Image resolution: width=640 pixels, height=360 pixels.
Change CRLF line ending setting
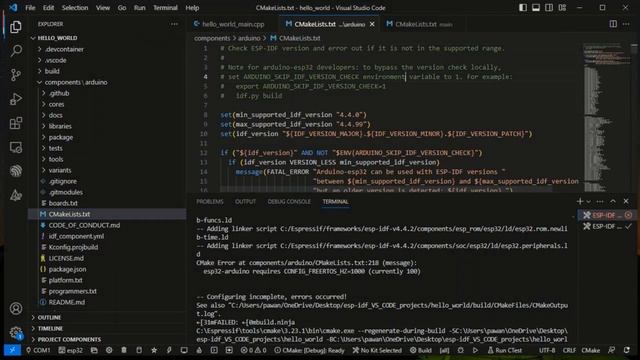[x=569, y=350]
